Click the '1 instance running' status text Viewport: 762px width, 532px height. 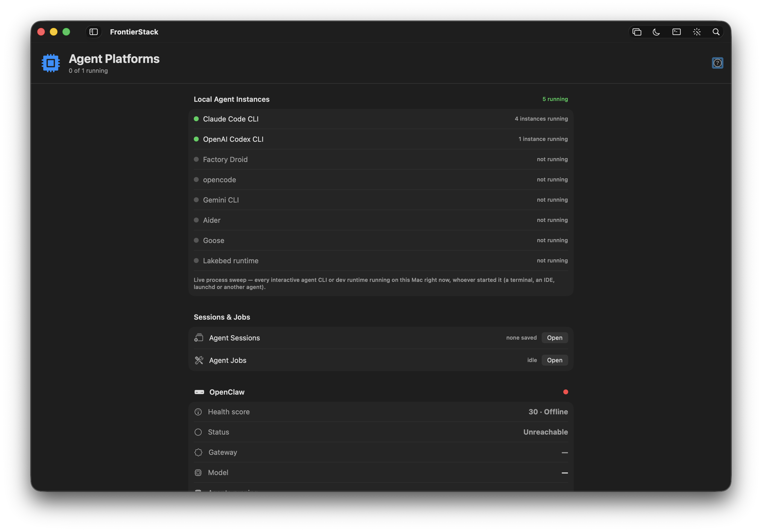543,139
